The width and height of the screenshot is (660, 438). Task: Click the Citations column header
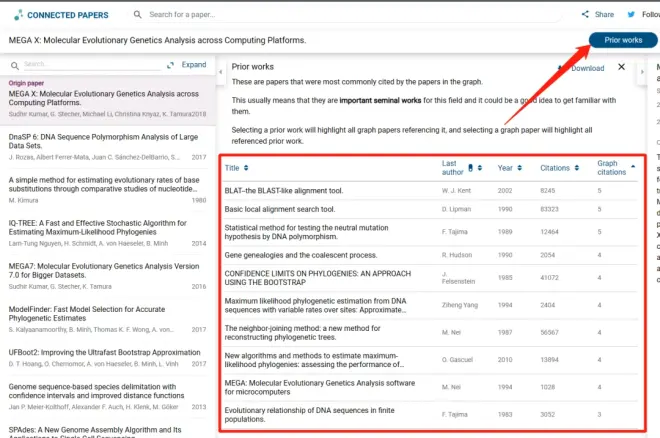point(555,168)
